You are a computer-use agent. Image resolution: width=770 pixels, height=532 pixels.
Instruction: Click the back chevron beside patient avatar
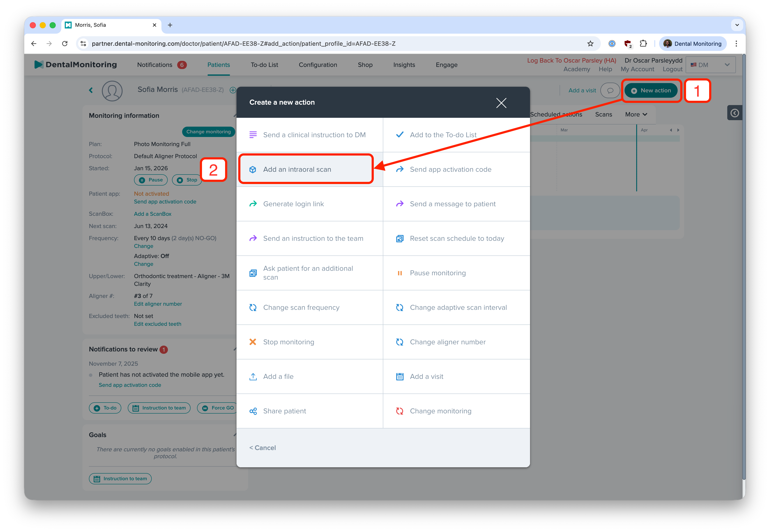click(x=91, y=90)
